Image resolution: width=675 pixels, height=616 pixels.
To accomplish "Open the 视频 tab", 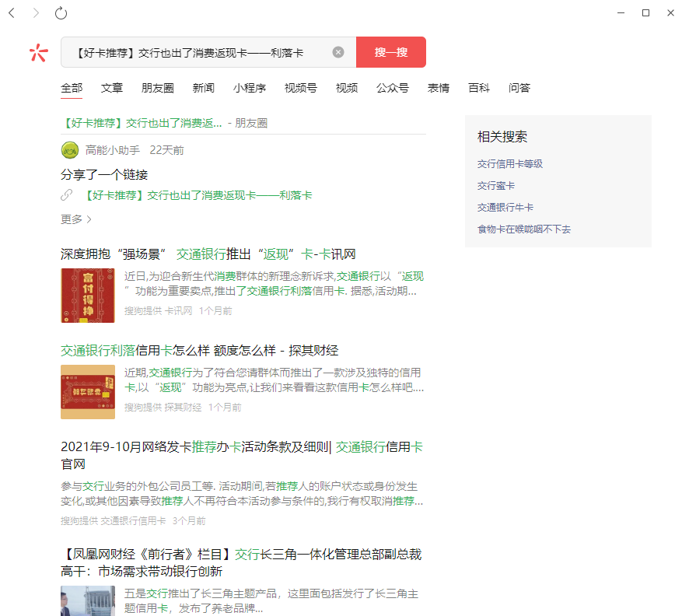I will tap(347, 88).
